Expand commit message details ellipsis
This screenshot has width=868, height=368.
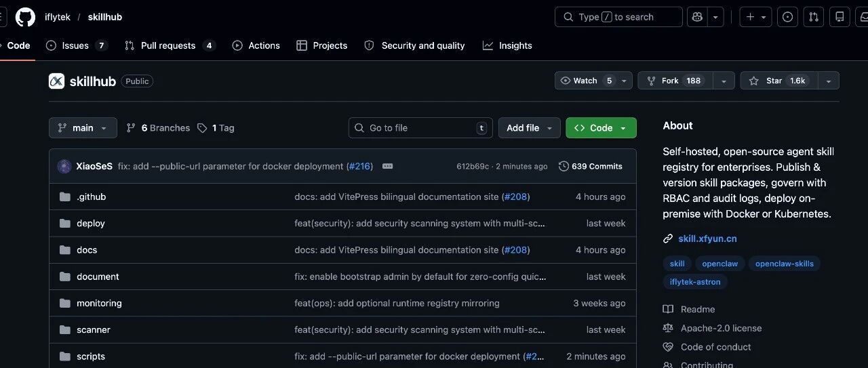tap(387, 166)
